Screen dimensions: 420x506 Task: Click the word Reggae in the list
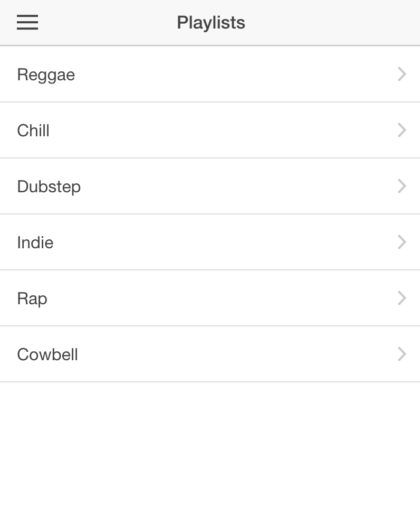46,75
